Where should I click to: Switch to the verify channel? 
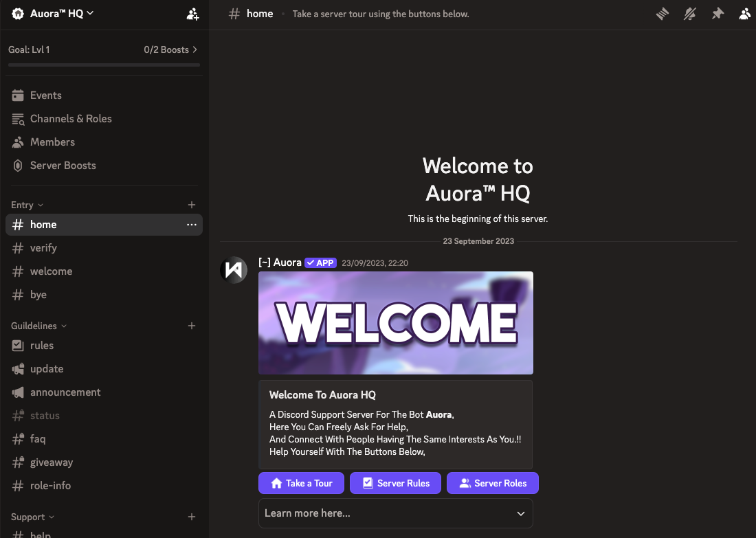[43, 248]
